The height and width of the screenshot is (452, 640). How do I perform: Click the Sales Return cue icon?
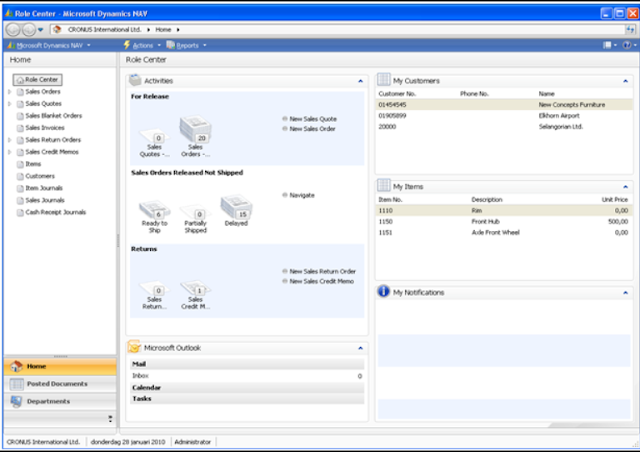(154, 289)
